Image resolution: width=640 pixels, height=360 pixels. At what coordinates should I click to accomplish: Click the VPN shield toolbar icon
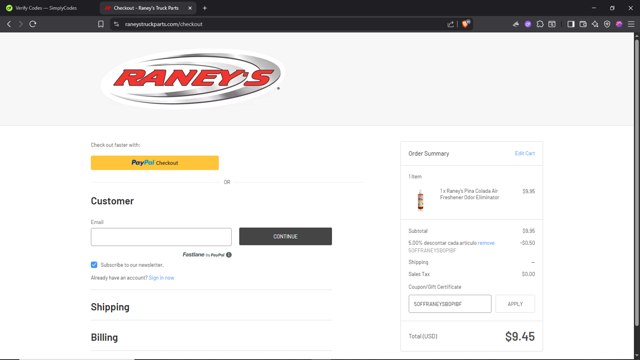coord(607,24)
